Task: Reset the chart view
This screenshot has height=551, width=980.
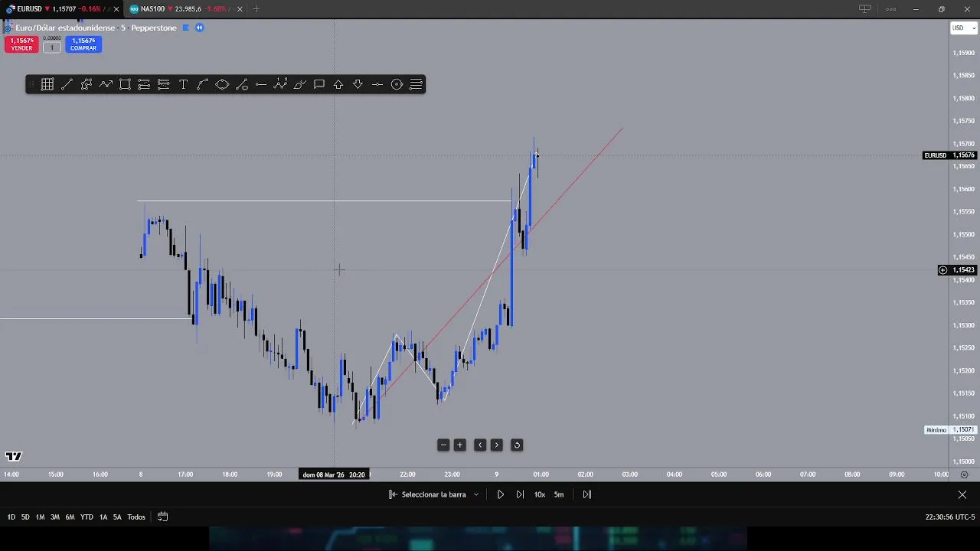Action: tap(517, 445)
